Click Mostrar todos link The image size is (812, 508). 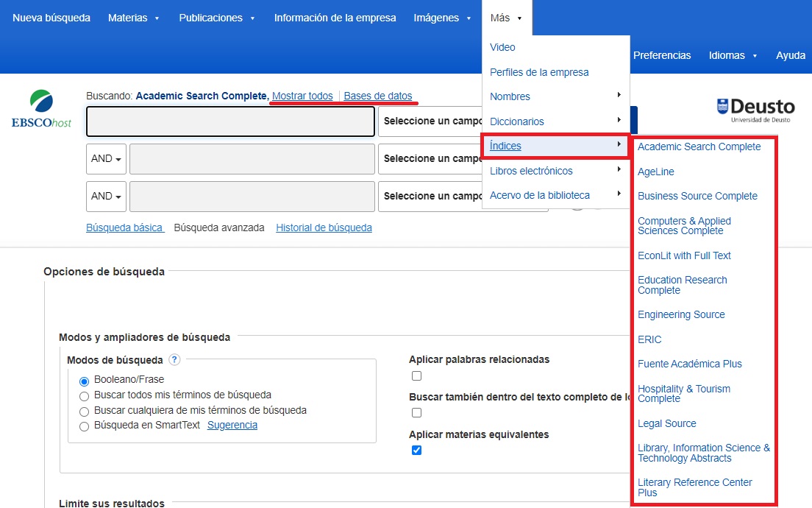302,96
